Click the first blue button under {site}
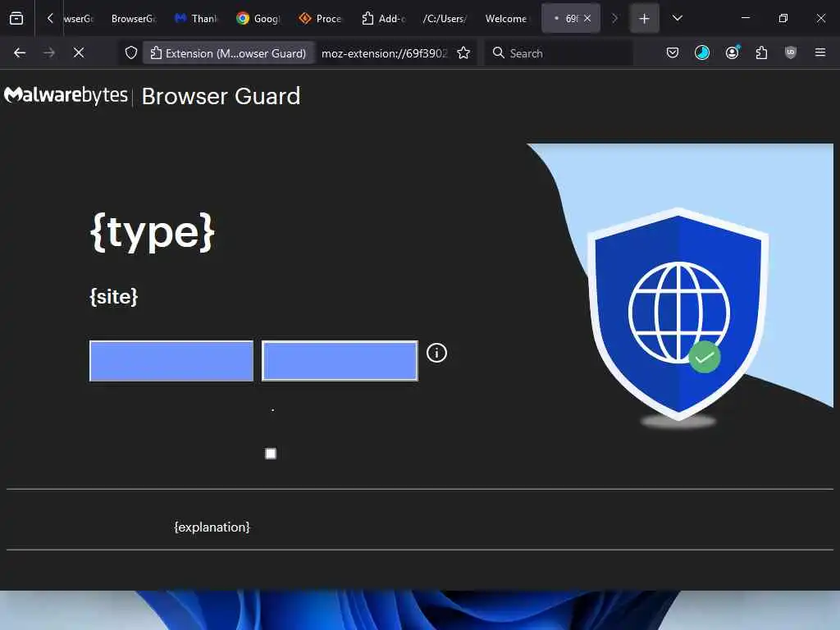Image resolution: width=840 pixels, height=630 pixels. (x=171, y=361)
